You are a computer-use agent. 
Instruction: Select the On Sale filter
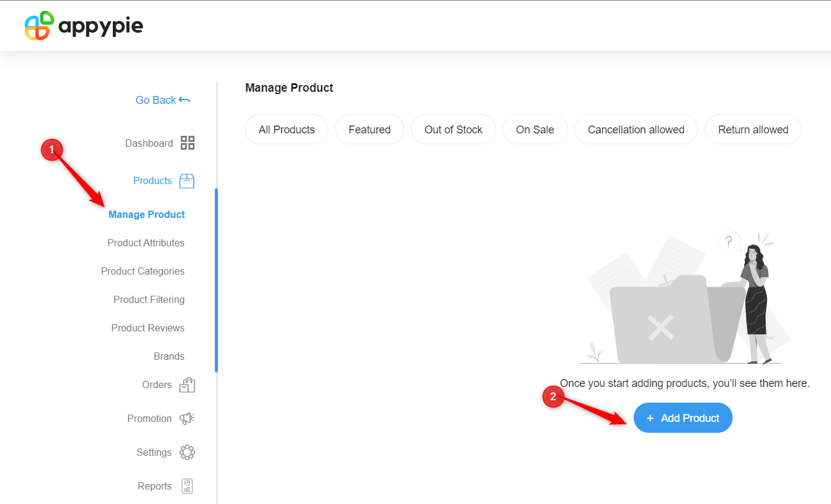pyautogui.click(x=535, y=129)
